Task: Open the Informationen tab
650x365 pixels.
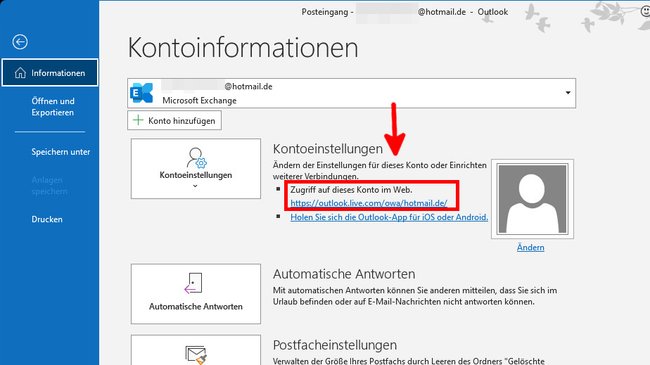Action: point(50,73)
